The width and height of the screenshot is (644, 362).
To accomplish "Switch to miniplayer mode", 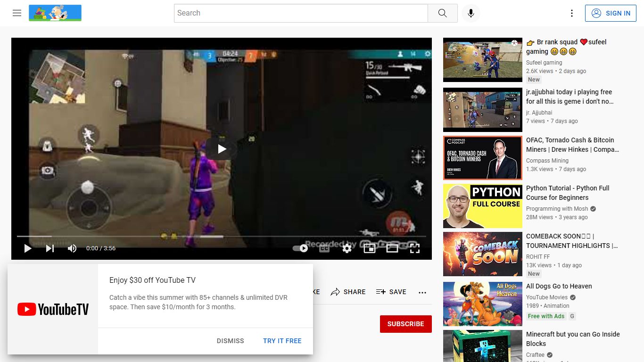I will (x=370, y=248).
